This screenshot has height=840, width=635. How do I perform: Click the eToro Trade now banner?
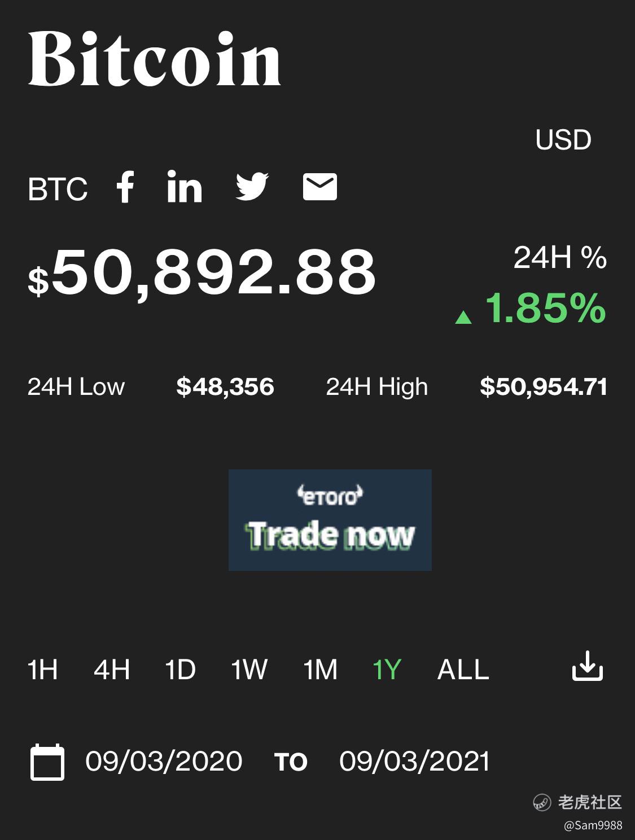click(330, 520)
